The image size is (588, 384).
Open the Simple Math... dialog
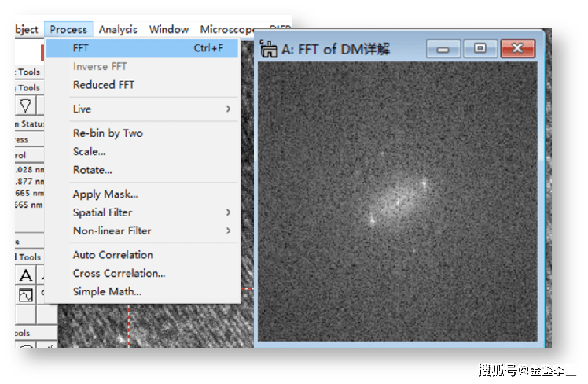click(107, 291)
